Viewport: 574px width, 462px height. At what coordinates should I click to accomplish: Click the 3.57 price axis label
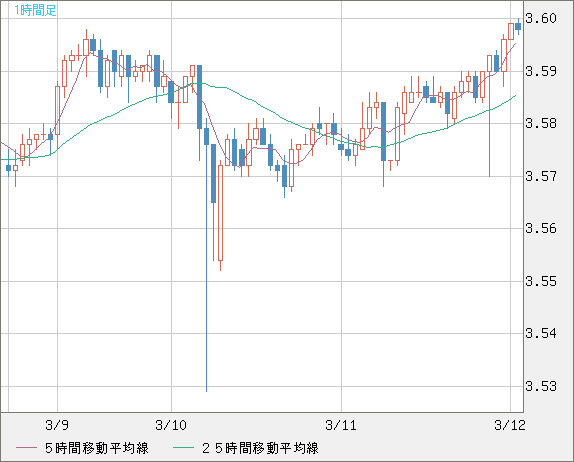(x=541, y=176)
